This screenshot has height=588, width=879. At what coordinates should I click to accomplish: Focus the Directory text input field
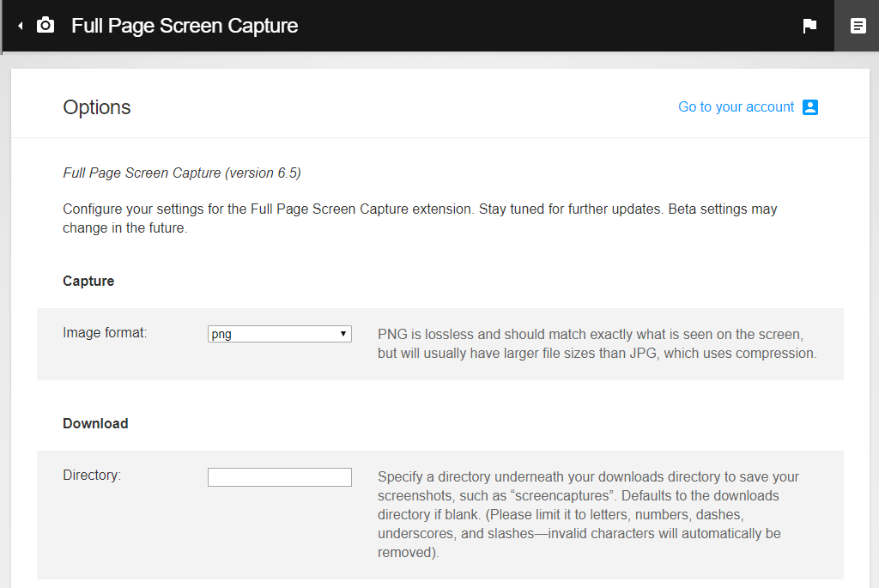click(x=280, y=477)
